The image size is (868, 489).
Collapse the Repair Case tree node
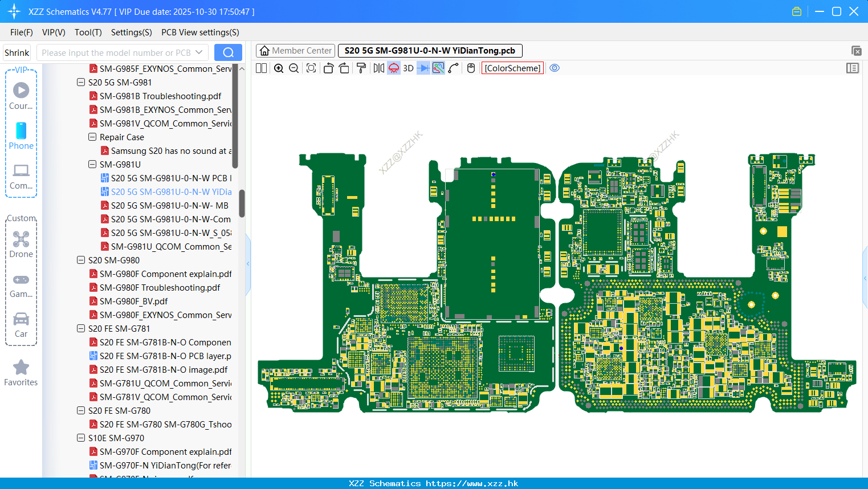(x=92, y=137)
